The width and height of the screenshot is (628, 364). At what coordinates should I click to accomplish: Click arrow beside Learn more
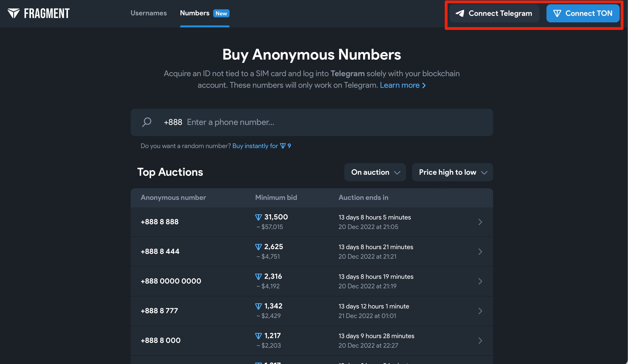pos(424,85)
